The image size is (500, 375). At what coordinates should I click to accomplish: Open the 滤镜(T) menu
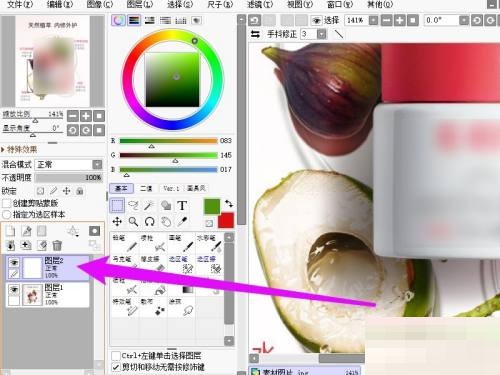(260, 5)
